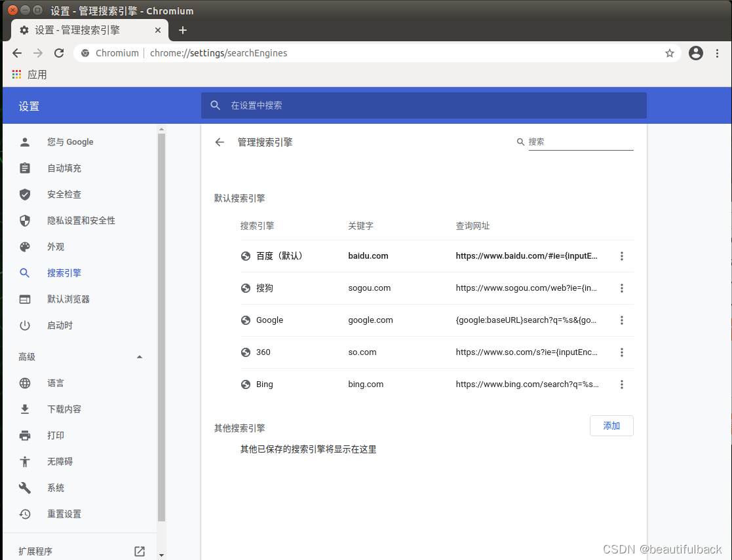Click the bing.com keyword cell
Image resolution: width=732 pixels, height=560 pixels.
[x=366, y=384]
